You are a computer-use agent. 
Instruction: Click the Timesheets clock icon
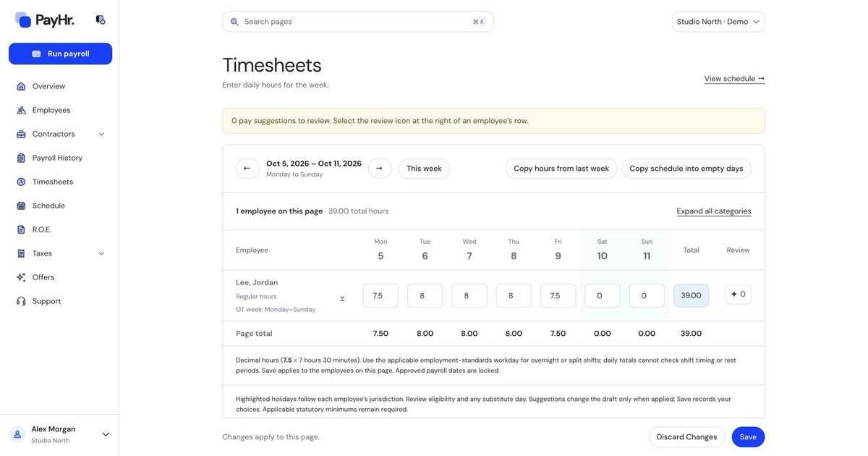click(x=21, y=182)
